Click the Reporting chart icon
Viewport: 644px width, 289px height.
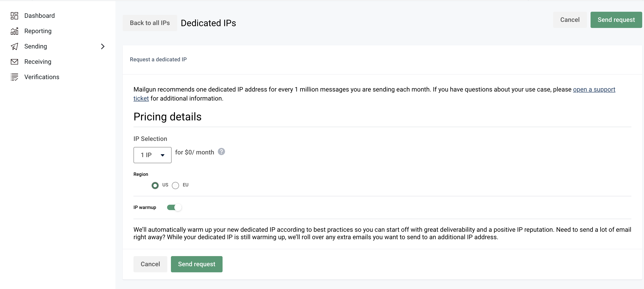coord(14,31)
